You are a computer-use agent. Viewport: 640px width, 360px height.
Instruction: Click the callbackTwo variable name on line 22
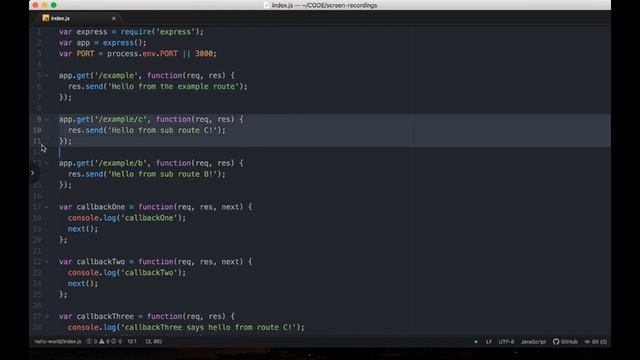[x=101, y=262]
